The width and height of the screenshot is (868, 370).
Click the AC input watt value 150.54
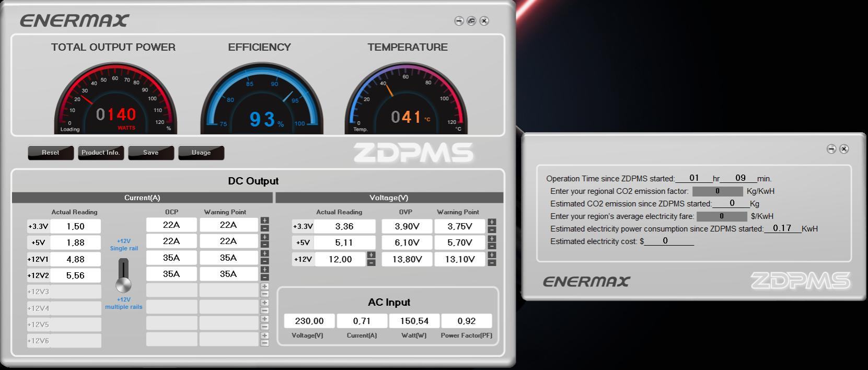pos(414,321)
